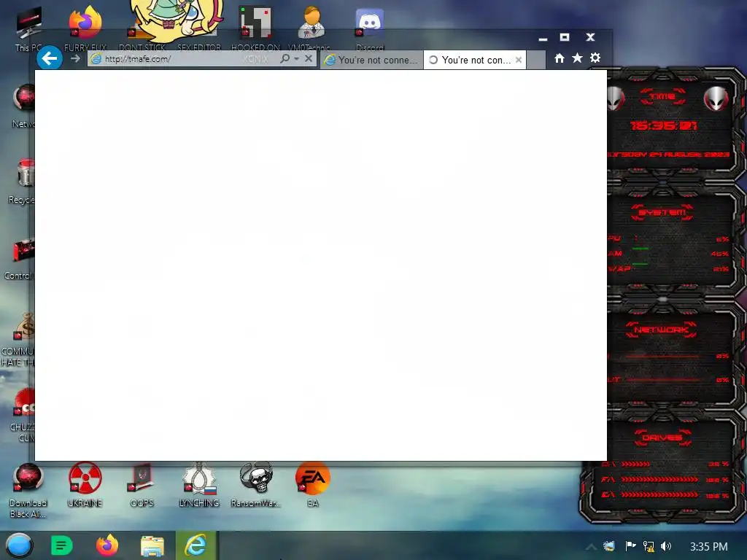Click the red digital clock on the gadget
The image size is (747, 560).
coord(663,125)
